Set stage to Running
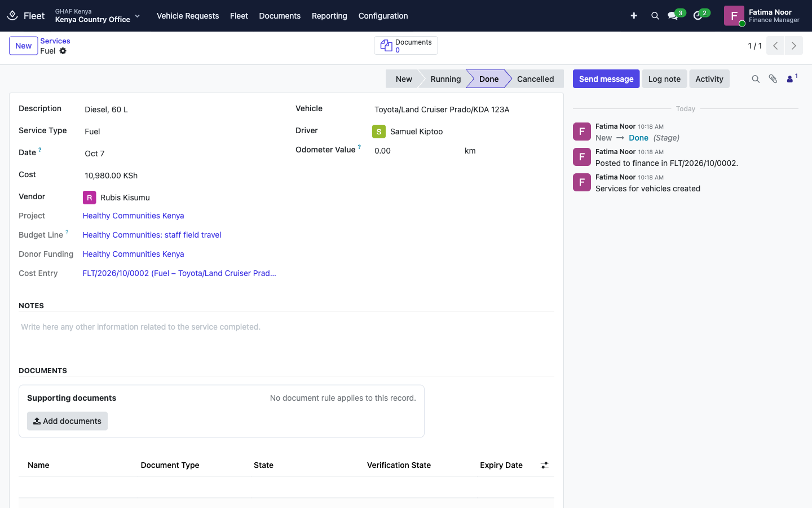Image resolution: width=812 pixels, height=508 pixels. 445,79
